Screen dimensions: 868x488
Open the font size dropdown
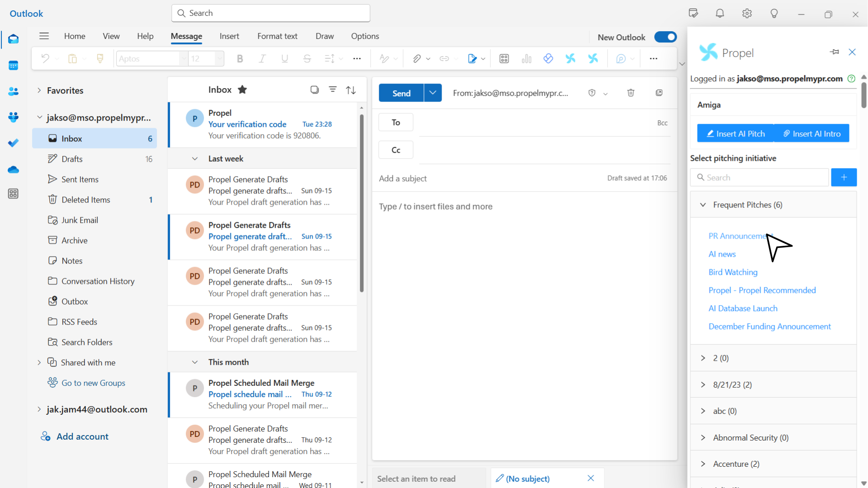click(219, 58)
